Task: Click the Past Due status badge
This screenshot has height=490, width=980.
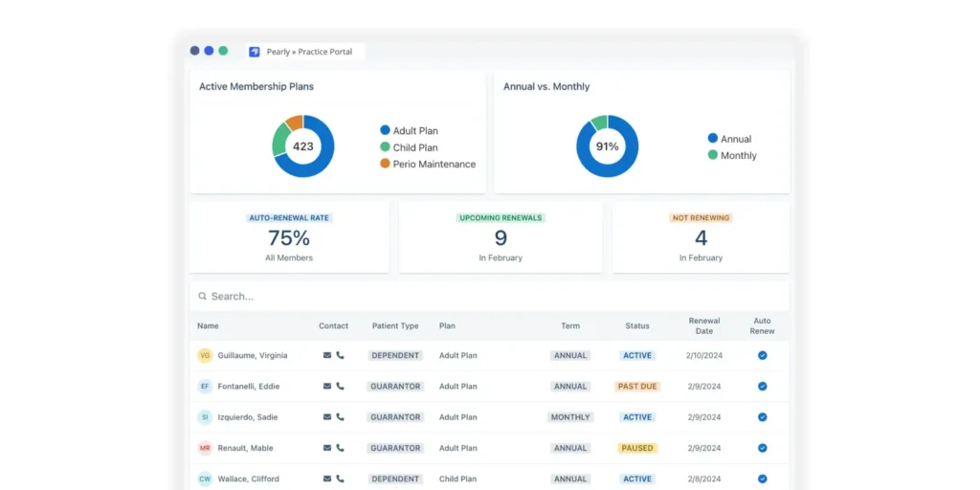Action: [x=637, y=387]
